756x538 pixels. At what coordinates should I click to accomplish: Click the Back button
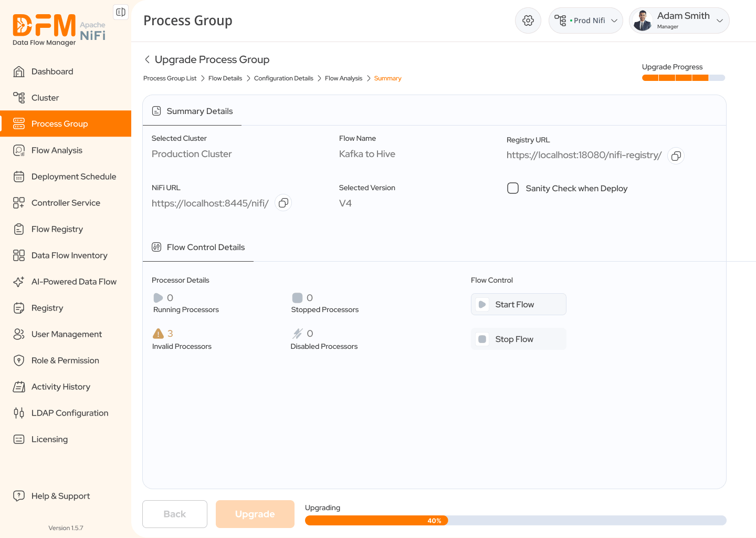coord(175,514)
